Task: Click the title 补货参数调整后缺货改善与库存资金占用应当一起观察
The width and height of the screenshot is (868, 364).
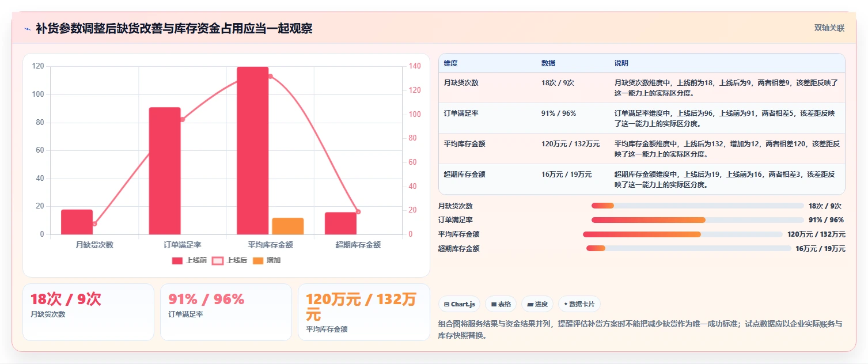Action: tap(174, 28)
